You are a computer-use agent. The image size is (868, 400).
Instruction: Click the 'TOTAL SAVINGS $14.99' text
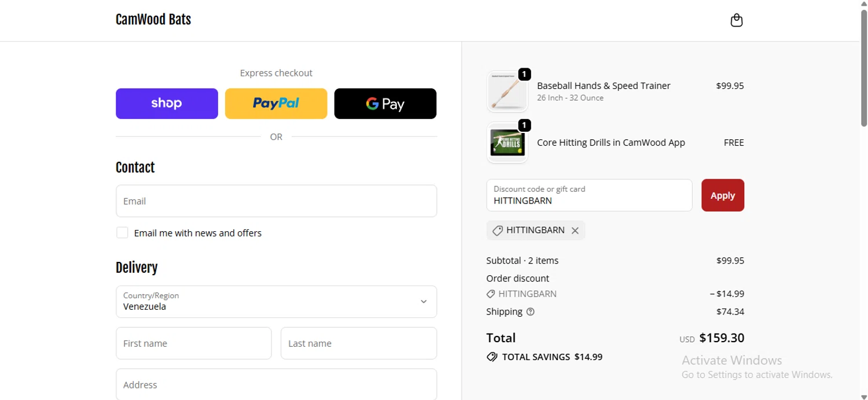(x=552, y=357)
